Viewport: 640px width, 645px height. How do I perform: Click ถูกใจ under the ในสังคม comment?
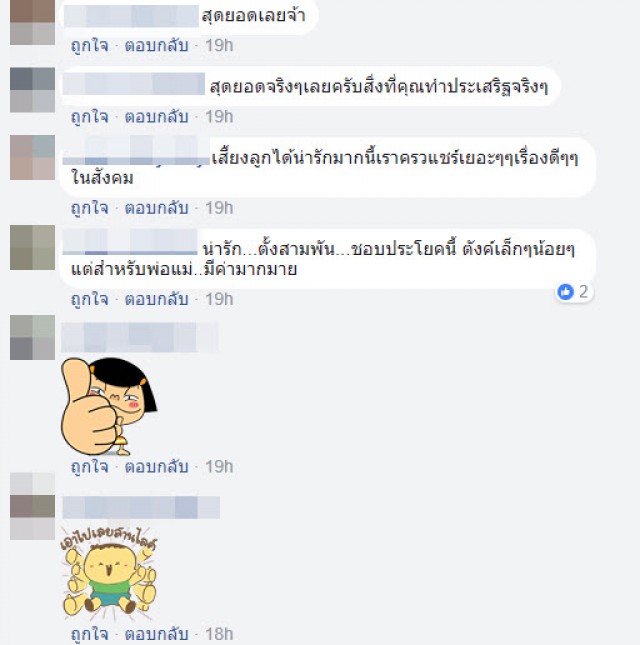90,208
